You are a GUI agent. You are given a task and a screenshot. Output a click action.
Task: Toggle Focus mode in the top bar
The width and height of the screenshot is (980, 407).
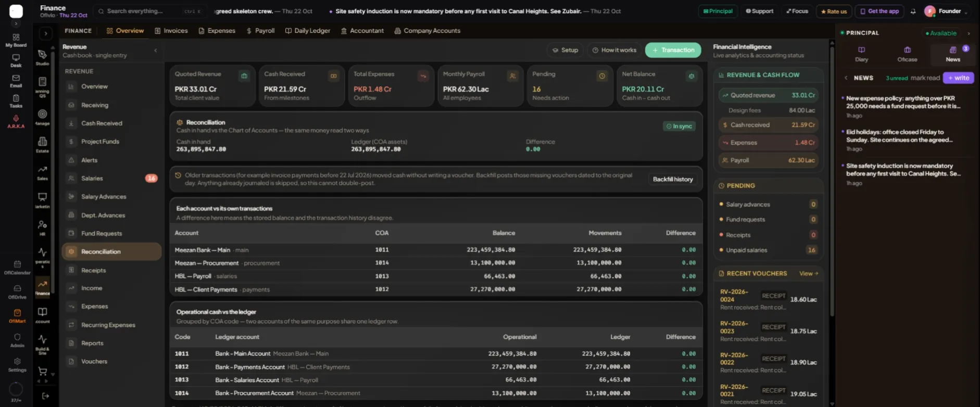point(797,11)
